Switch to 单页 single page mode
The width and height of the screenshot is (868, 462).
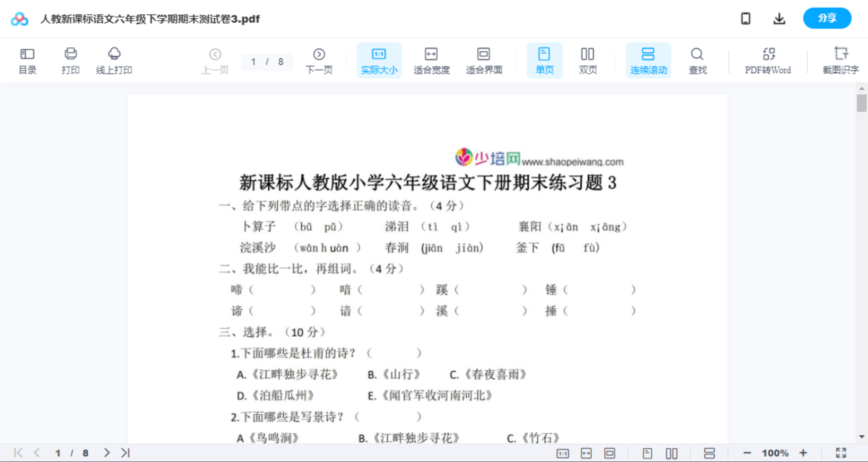pyautogui.click(x=544, y=60)
